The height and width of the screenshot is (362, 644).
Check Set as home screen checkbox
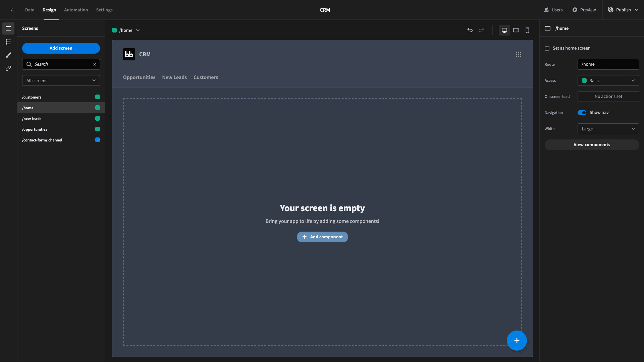click(x=547, y=48)
